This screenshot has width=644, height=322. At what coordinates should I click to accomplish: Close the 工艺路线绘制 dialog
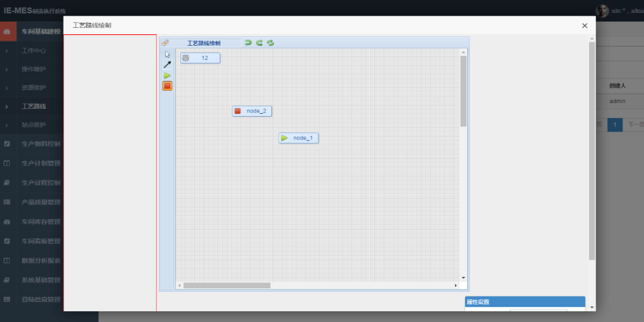click(x=585, y=26)
